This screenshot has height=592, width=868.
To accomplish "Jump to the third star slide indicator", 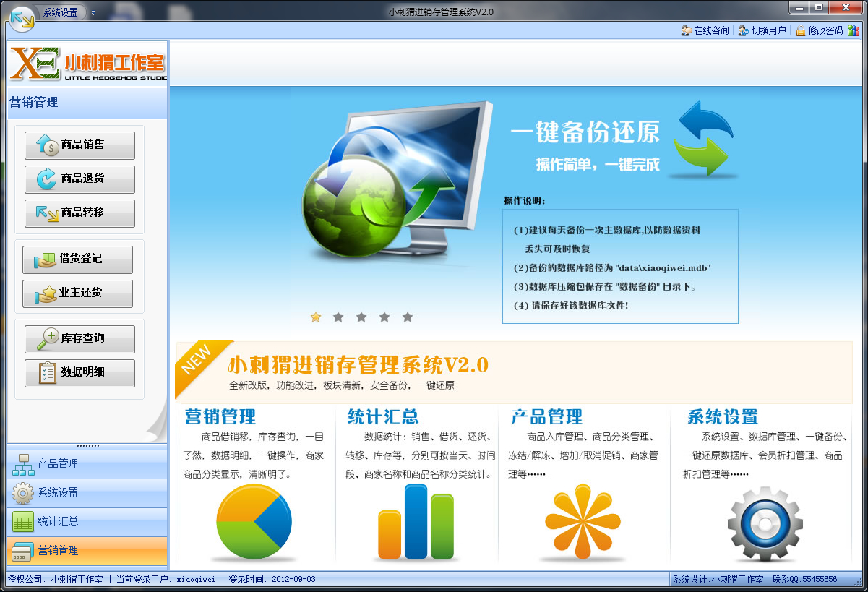I will (x=361, y=317).
